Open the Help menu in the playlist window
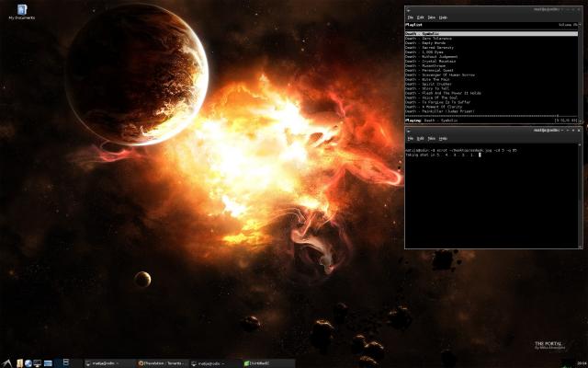 [x=443, y=17]
